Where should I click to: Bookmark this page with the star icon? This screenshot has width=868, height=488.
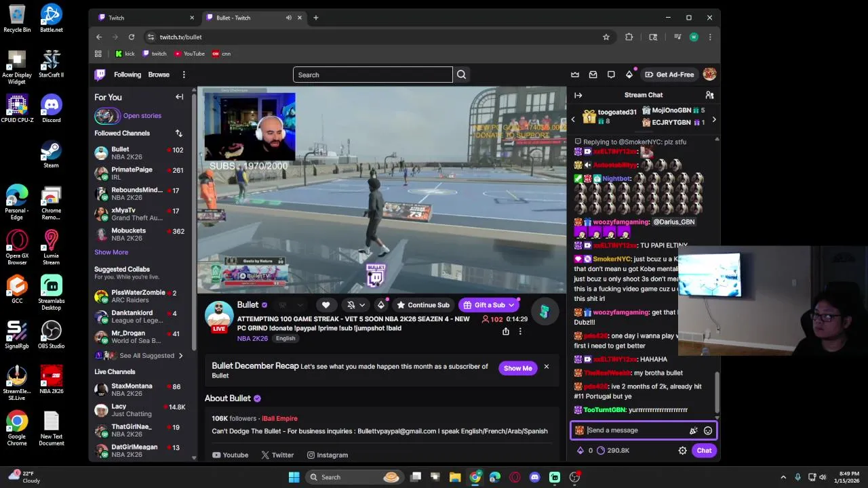pyautogui.click(x=606, y=37)
